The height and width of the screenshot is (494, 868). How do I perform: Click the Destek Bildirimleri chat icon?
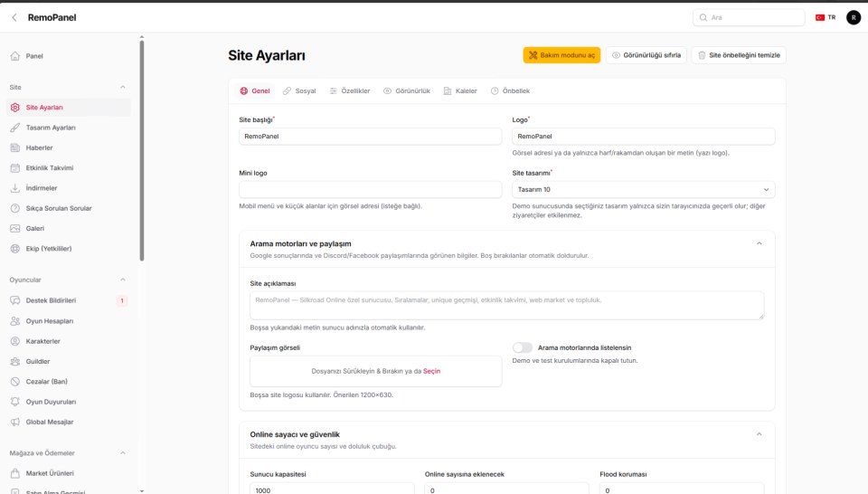coord(15,300)
